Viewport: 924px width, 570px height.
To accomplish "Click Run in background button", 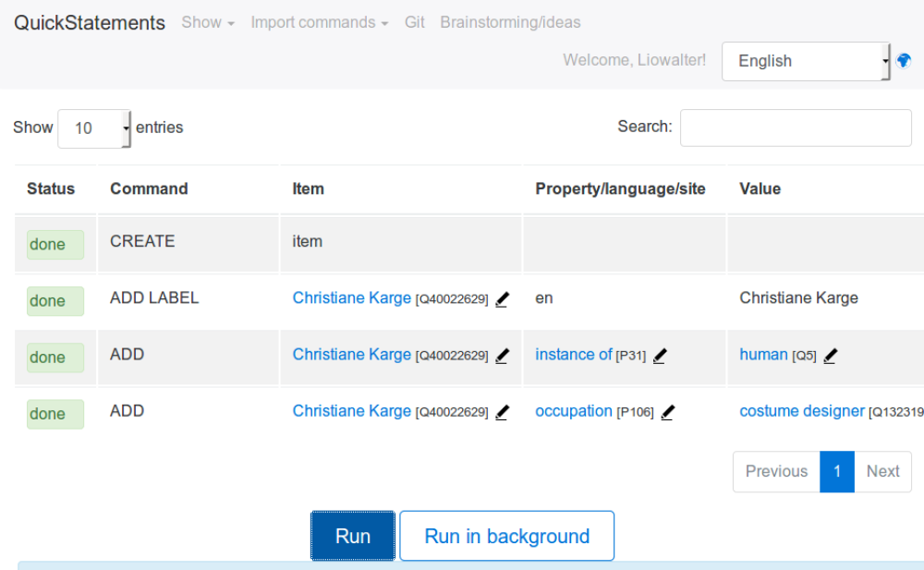I will (506, 536).
